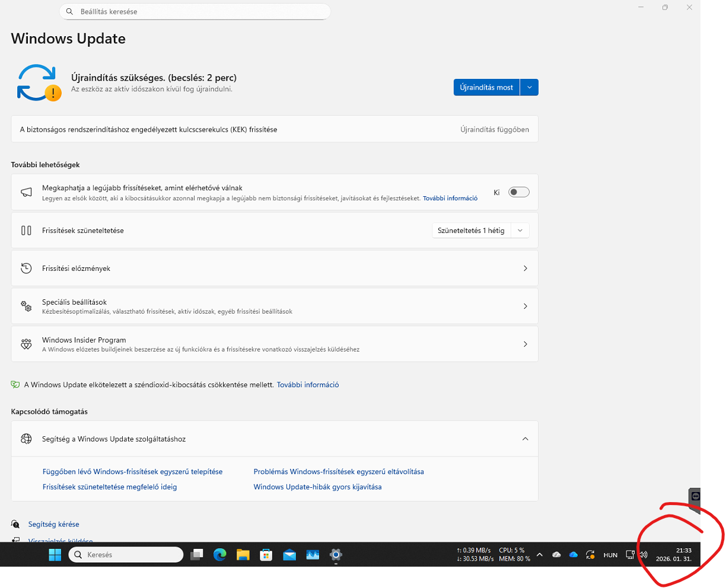Open Windows Update-hibák gyors kijavítása link
726x588 pixels.
[318, 487]
